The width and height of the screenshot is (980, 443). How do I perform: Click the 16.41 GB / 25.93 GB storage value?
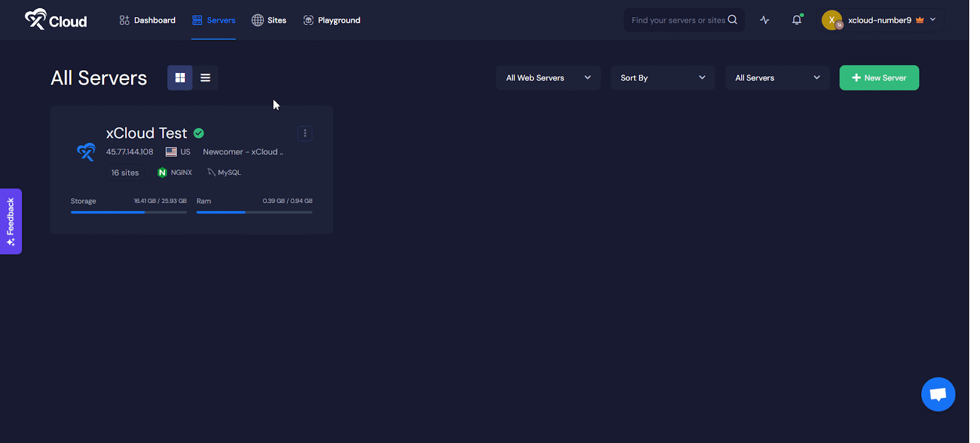tap(160, 201)
